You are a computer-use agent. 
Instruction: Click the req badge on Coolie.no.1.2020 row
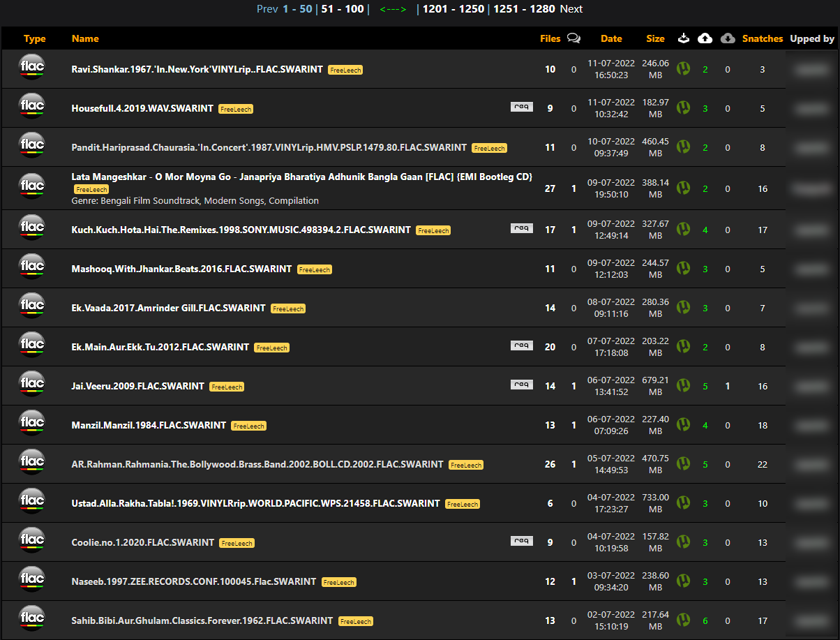[521, 540]
